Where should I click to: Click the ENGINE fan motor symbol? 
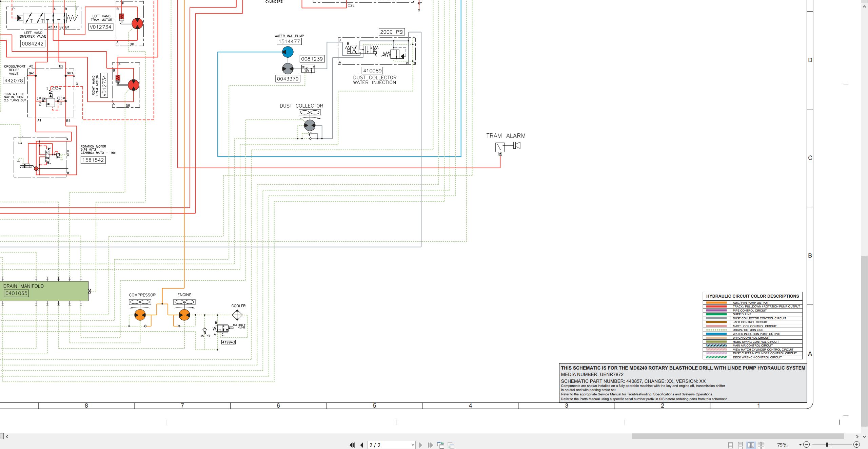click(184, 315)
